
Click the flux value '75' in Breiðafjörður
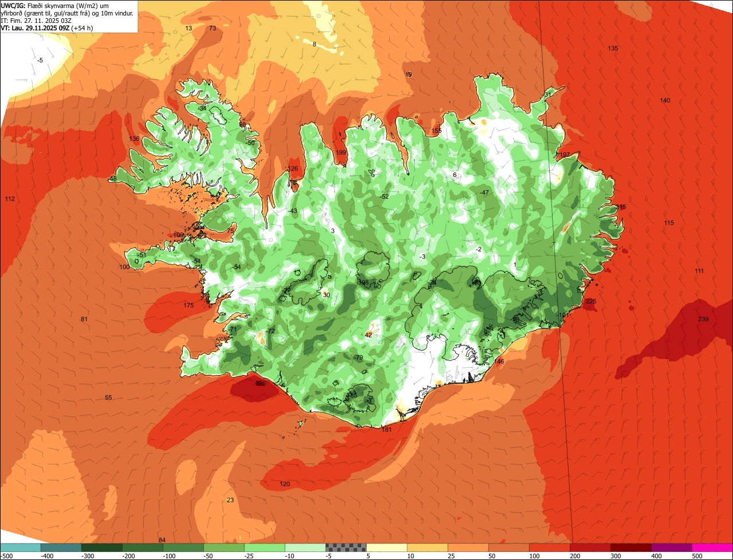230,231
